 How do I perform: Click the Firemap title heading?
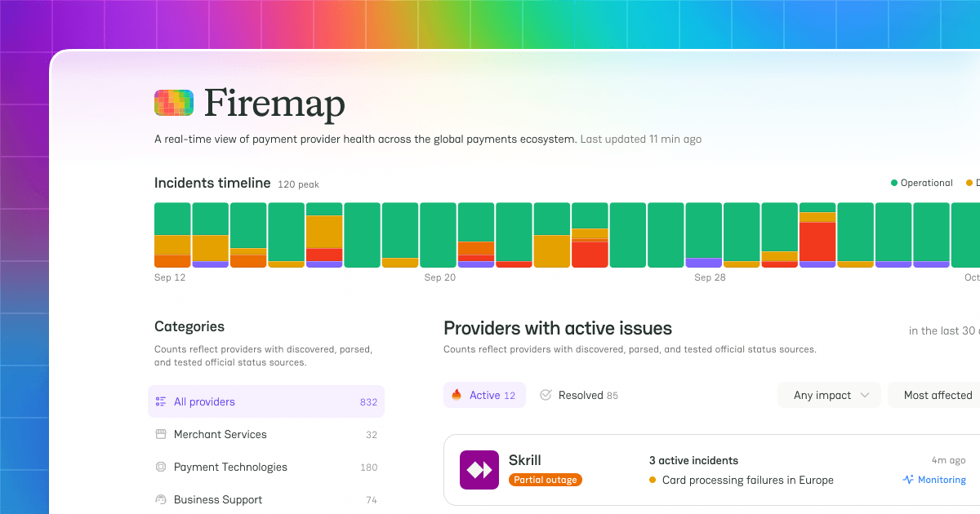click(x=274, y=104)
